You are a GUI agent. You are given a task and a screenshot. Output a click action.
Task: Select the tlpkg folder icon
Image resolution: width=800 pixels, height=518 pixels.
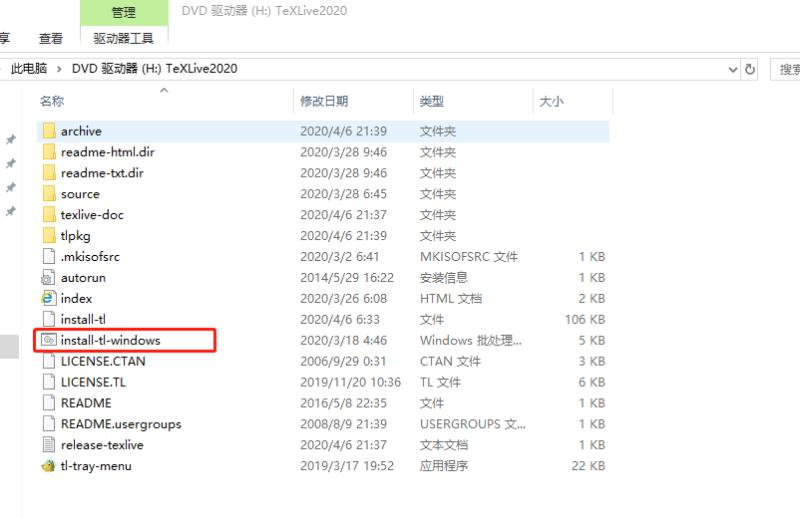click(49, 236)
